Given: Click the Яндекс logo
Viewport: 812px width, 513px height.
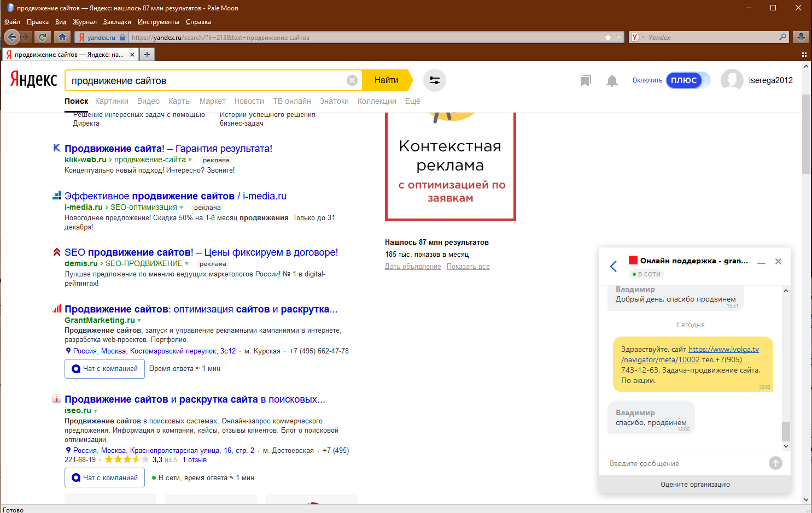Looking at the screenshot, I should point(33,80).
